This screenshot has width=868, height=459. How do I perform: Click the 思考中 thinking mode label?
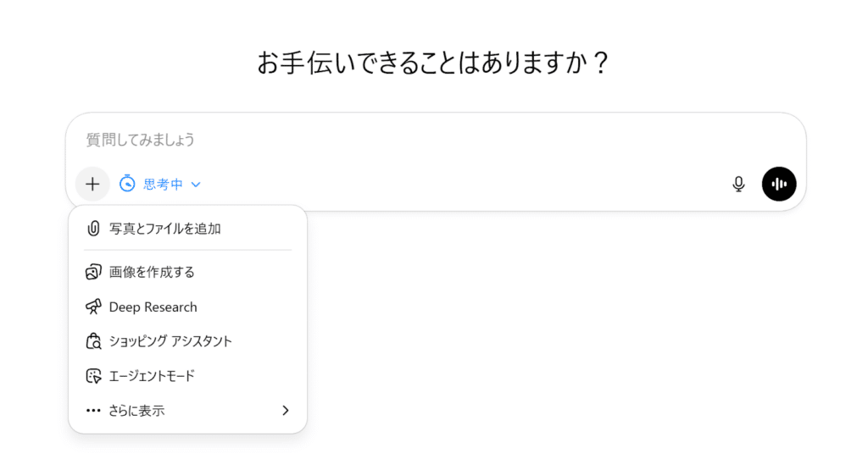coord(163,184)
